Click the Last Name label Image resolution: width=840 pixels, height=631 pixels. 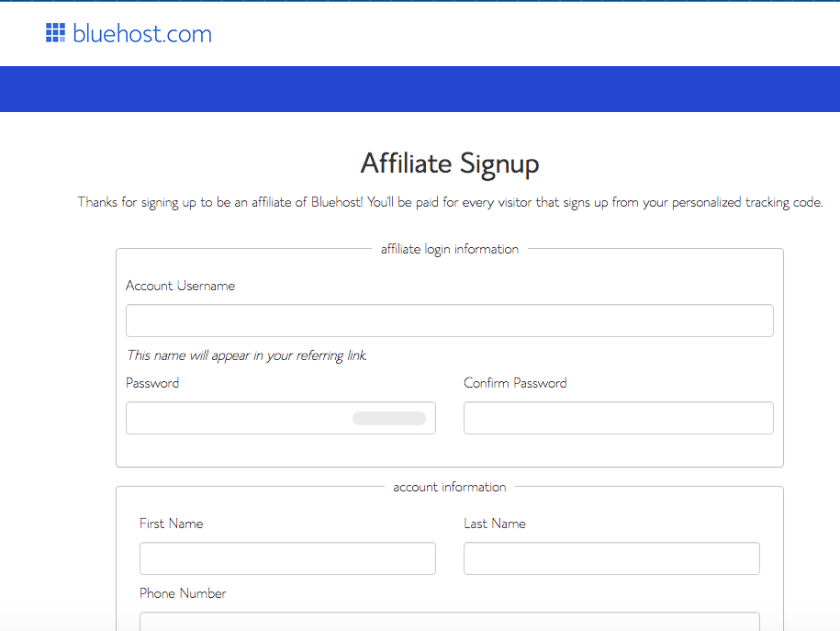click(495, 524)
